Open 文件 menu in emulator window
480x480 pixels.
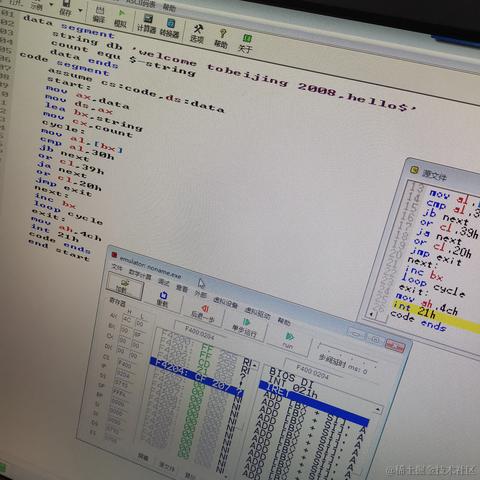pyautogui.click(x=117, y=268)
